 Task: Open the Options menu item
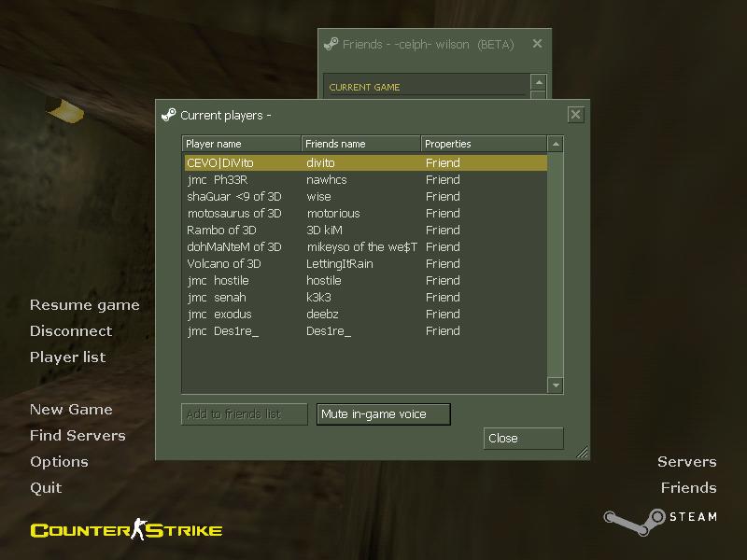tap(59, 461)
